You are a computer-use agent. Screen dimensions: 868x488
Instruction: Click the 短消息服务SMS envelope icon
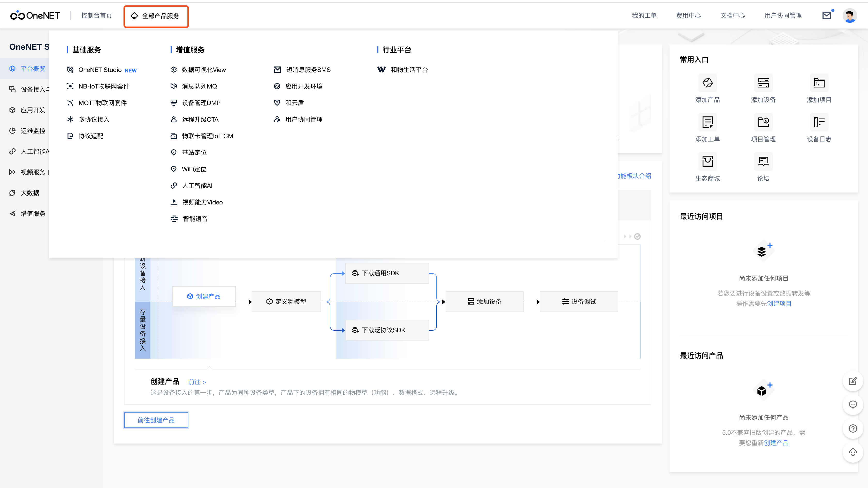click(x=277, y=70)
